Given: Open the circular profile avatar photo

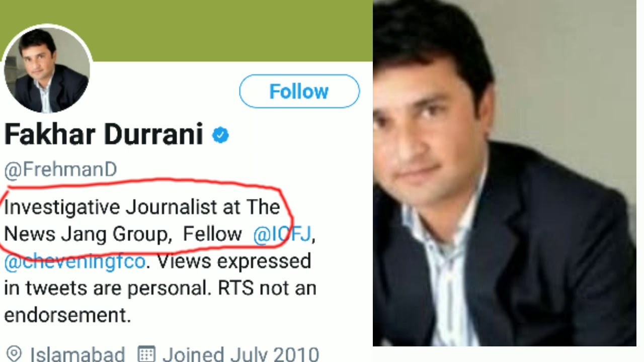Looking at the screenshot, I should click(x=47, y=69).
